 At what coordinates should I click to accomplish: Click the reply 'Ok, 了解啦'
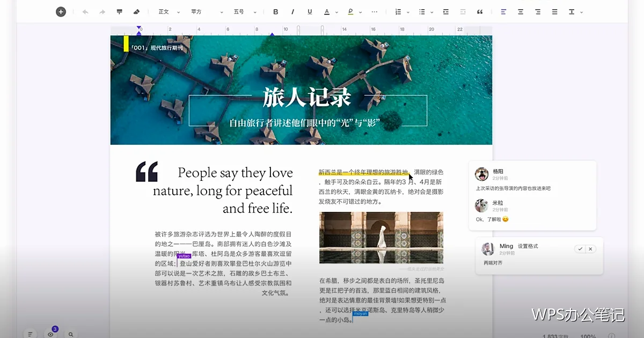pos(488,219)
